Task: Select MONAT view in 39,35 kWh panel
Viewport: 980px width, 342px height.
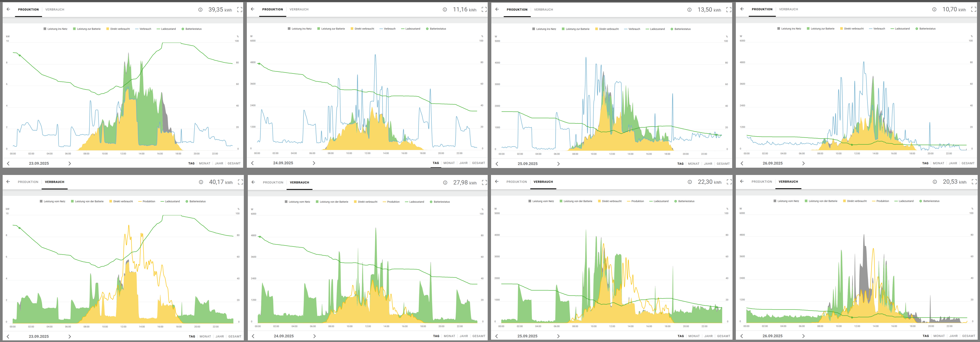Action: (x=205, y=164)
